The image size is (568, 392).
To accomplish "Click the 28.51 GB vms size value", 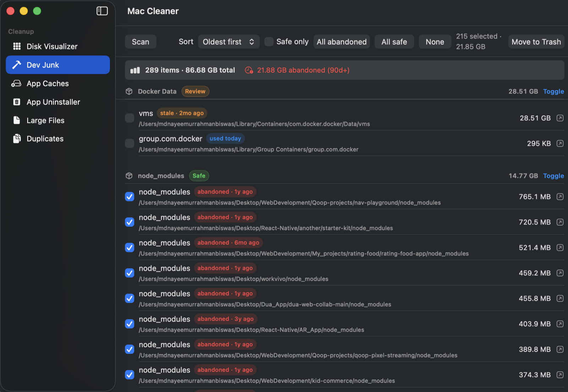I will [x=535, y=118].
